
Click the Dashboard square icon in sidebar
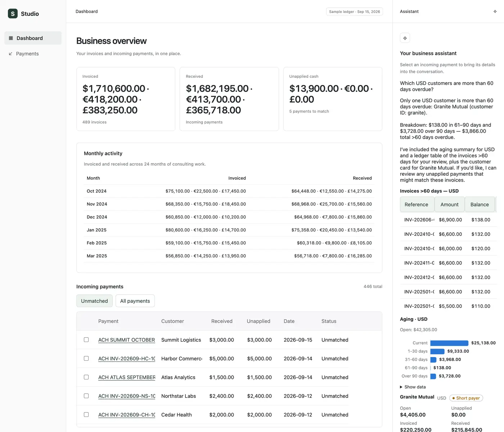click(11, 38)
